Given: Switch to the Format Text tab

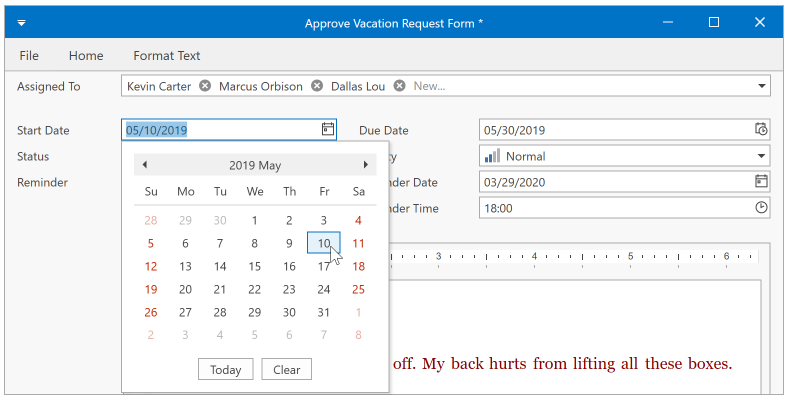Looking at the screenshot, I should [167, 55].
